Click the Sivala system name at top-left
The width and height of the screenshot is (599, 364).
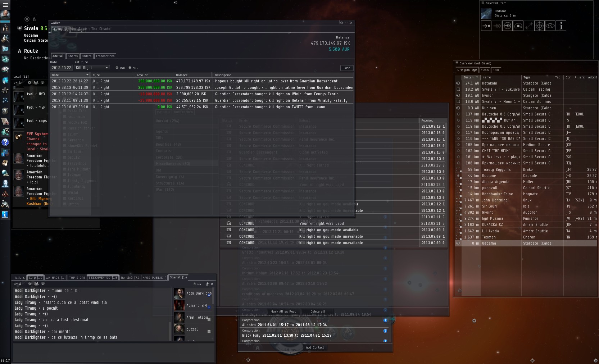tap(31, 28)
